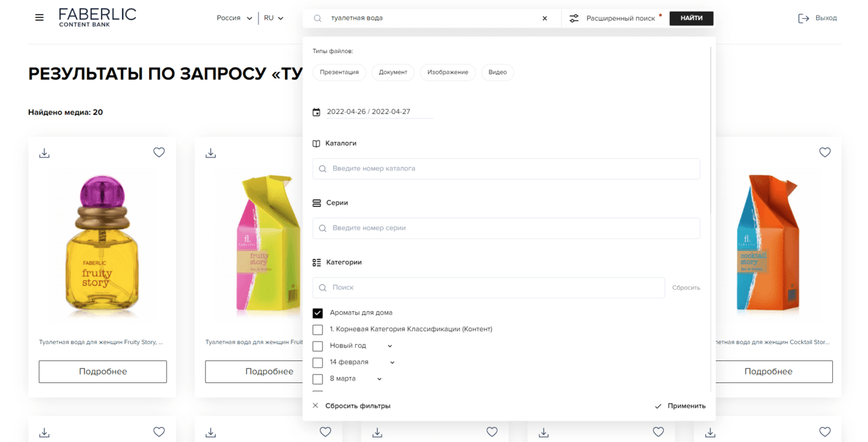Click the Каталоги book icon
868x442 pixels.
(316, 143)
